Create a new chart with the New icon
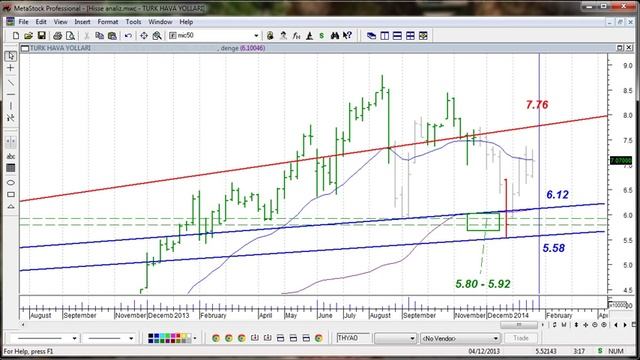Viewport: 640px width, 360px height. 16,36
